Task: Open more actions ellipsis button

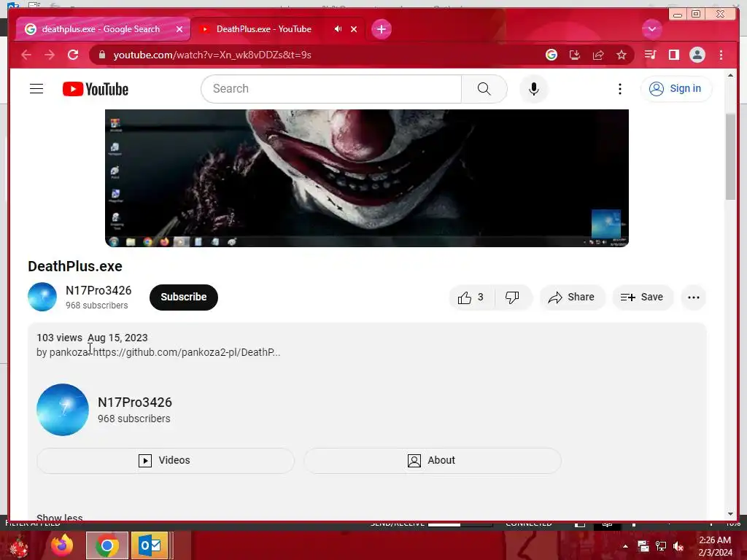Action: [693, 297]
